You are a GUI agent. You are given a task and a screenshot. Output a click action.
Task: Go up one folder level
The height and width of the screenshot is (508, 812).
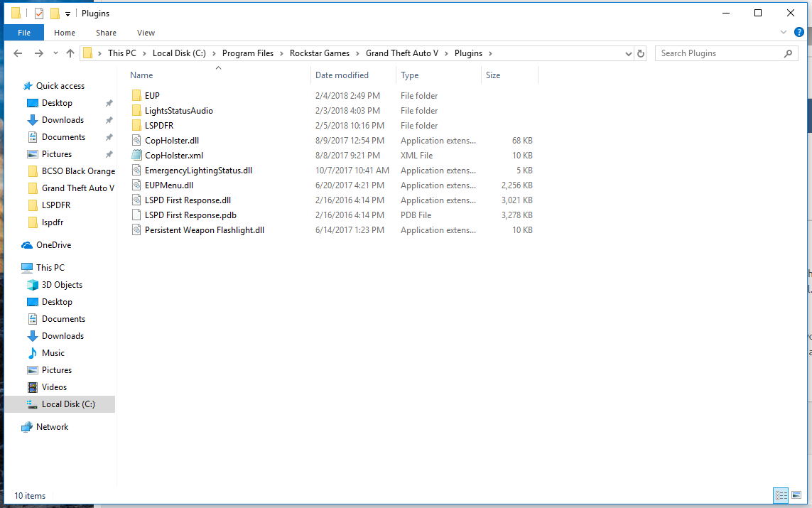tap(70, 53)
